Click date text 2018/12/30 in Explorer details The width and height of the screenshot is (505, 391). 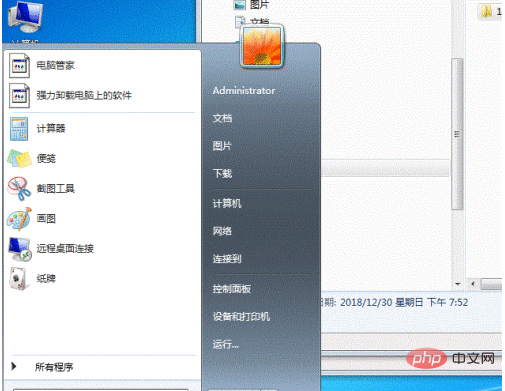tap(366, 303)
